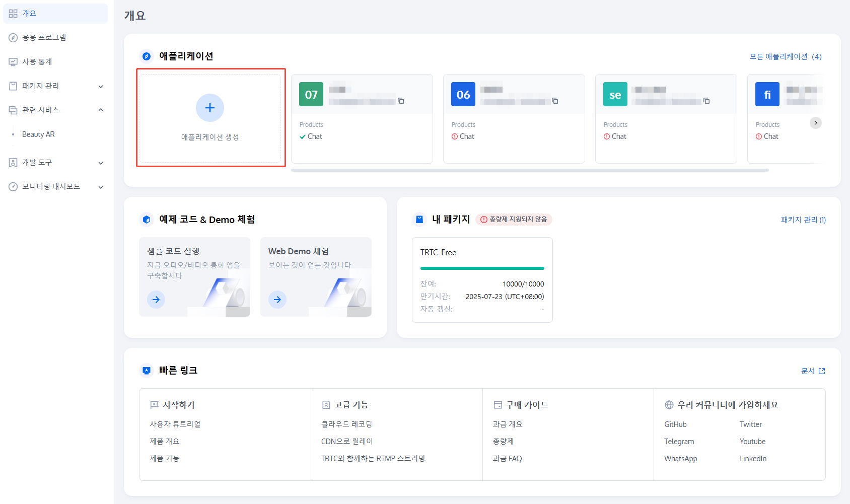
Task: Click the TRTC Free usage progress bar
Action: (x=482, y=268)
